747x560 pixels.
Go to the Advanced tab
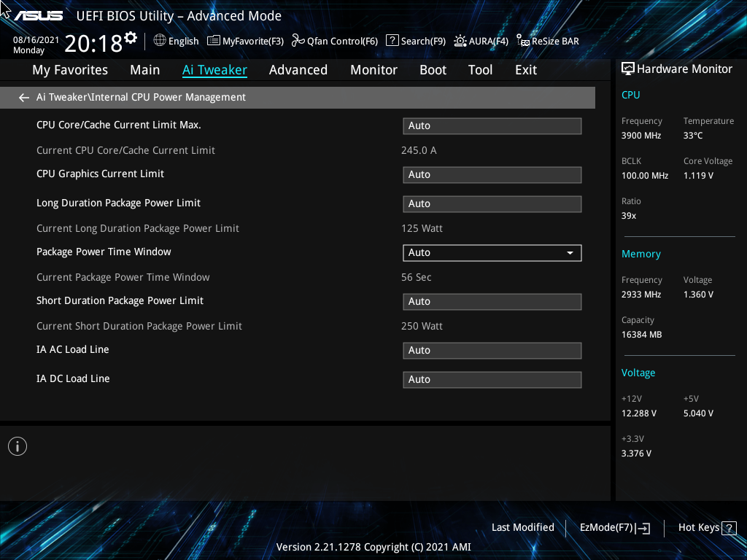point(298,70)
